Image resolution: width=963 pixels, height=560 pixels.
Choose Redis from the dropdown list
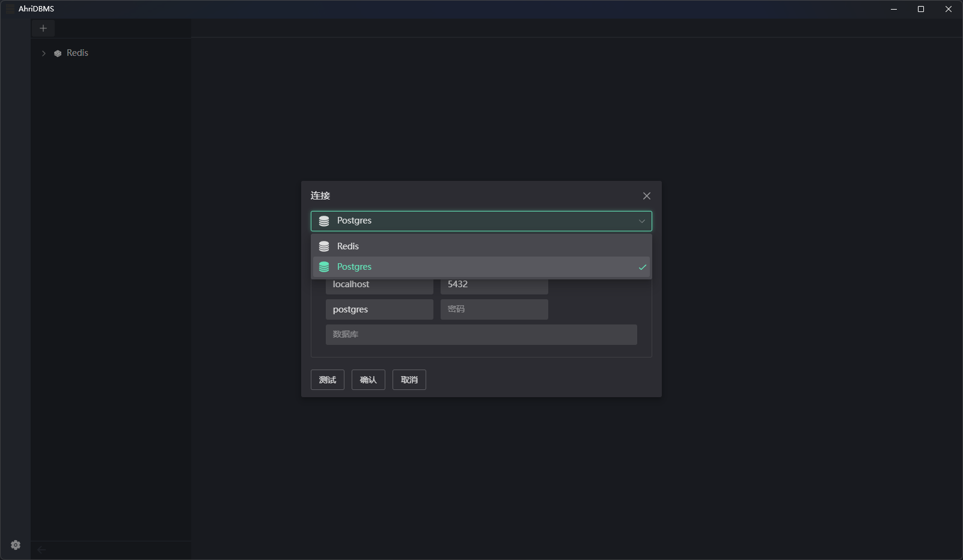tap(481, 246)
